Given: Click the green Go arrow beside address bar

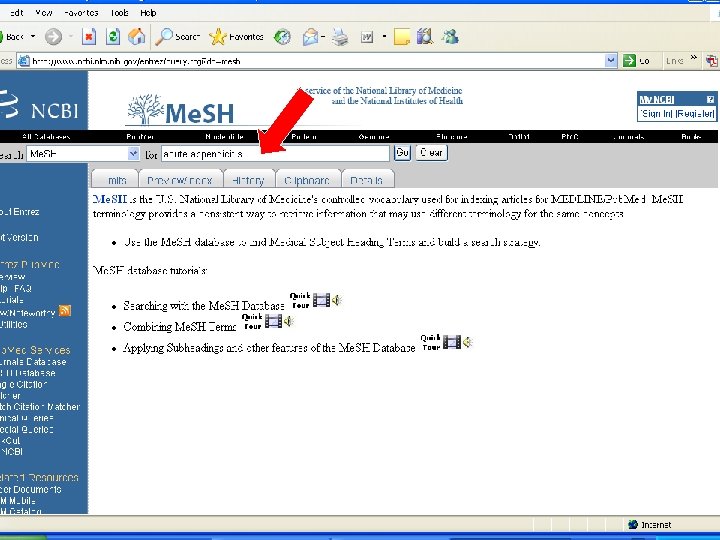Looking at the screenshot, I should pos(629,60).
